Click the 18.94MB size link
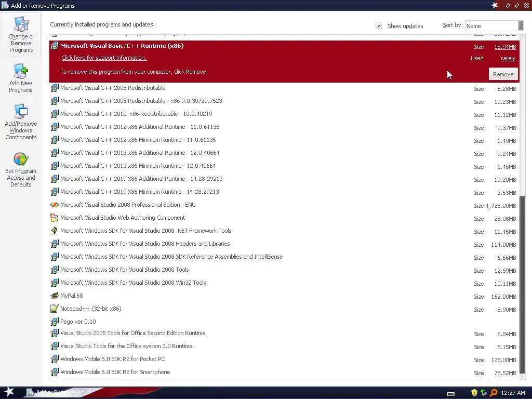The height and width of the screenshot is (399, 532). 505,47
